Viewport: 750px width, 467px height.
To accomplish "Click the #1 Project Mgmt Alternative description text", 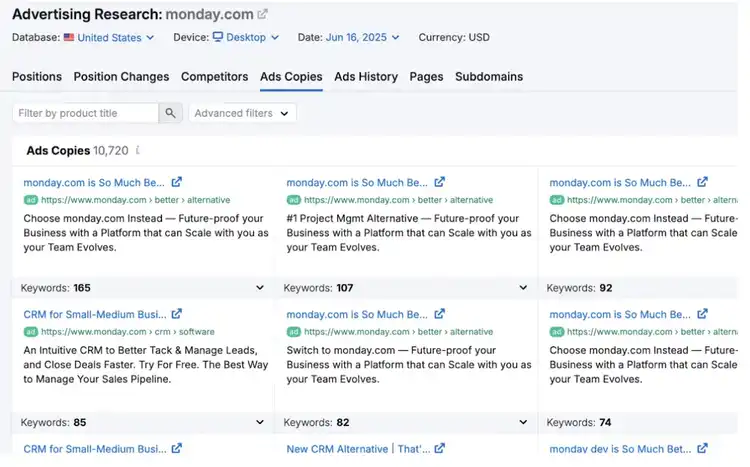I will [x=409, y=233].
